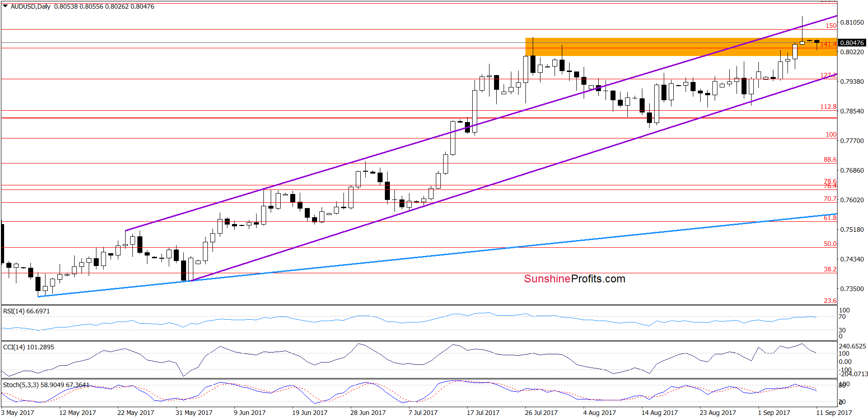Viewport: 868px width, 419px height.
Task: Click the 12 May 2017 date label
Action: 77,413
